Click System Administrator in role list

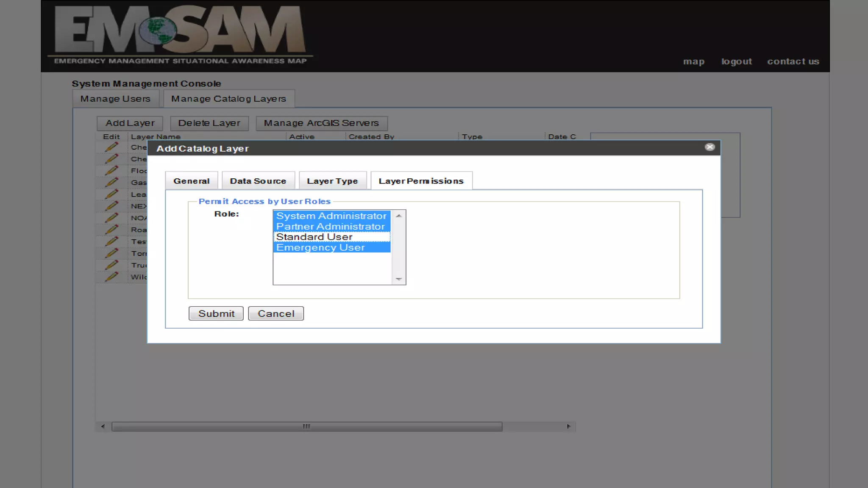tap(331, 216)
